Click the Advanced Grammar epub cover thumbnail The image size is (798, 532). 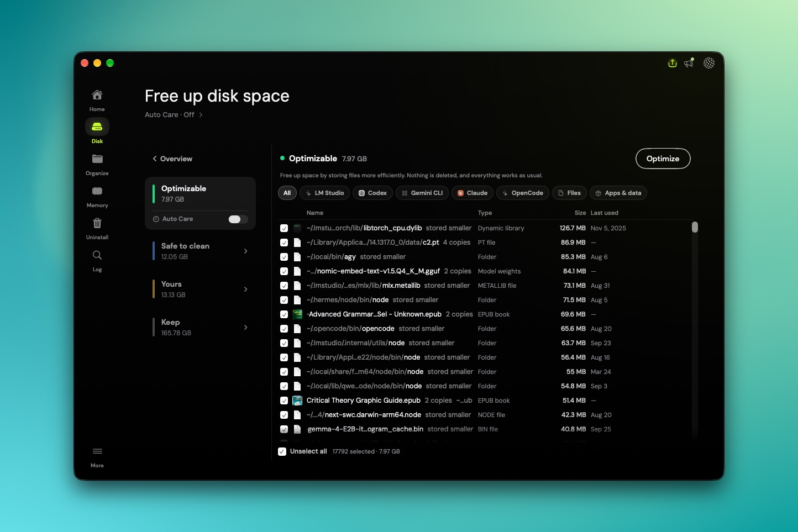point(297,314)
